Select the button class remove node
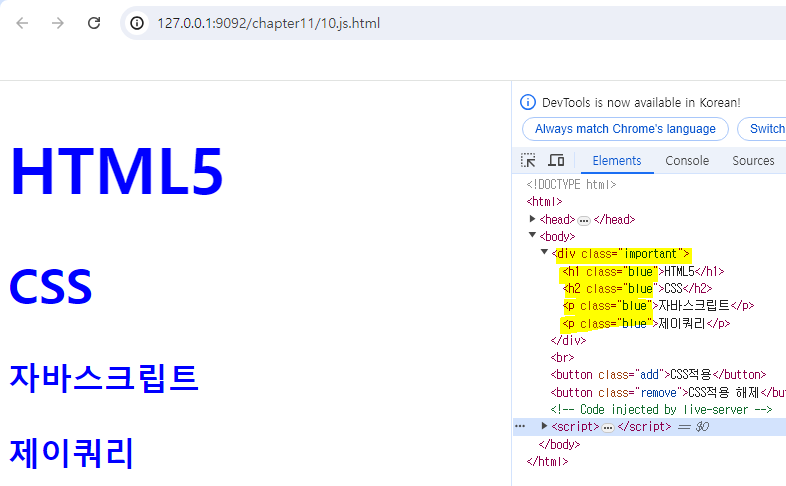The width and height of the screenshot is (786, 486). coord(668,392)
